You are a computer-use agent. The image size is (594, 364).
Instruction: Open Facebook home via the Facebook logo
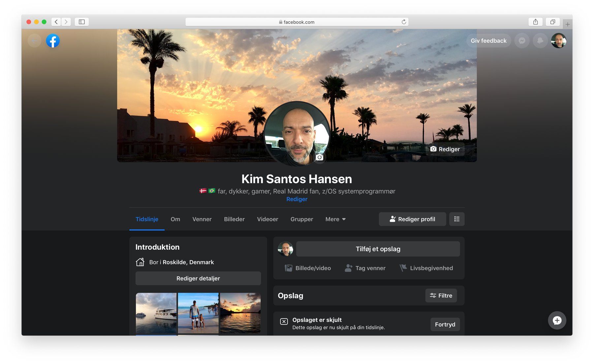pyautogui.click(x=53, y=41)
